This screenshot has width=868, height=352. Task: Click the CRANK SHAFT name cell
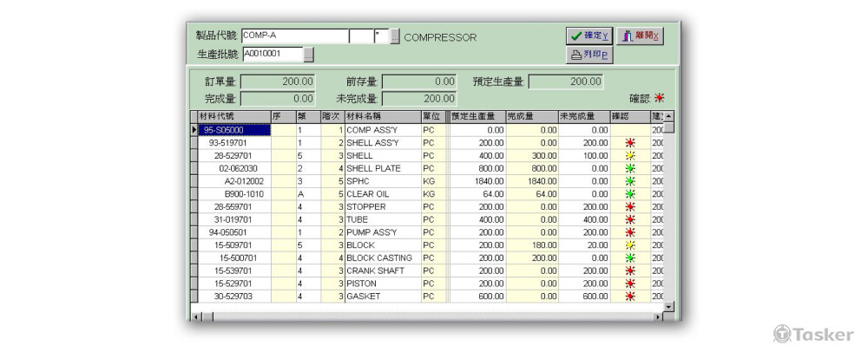click(383, 271)
